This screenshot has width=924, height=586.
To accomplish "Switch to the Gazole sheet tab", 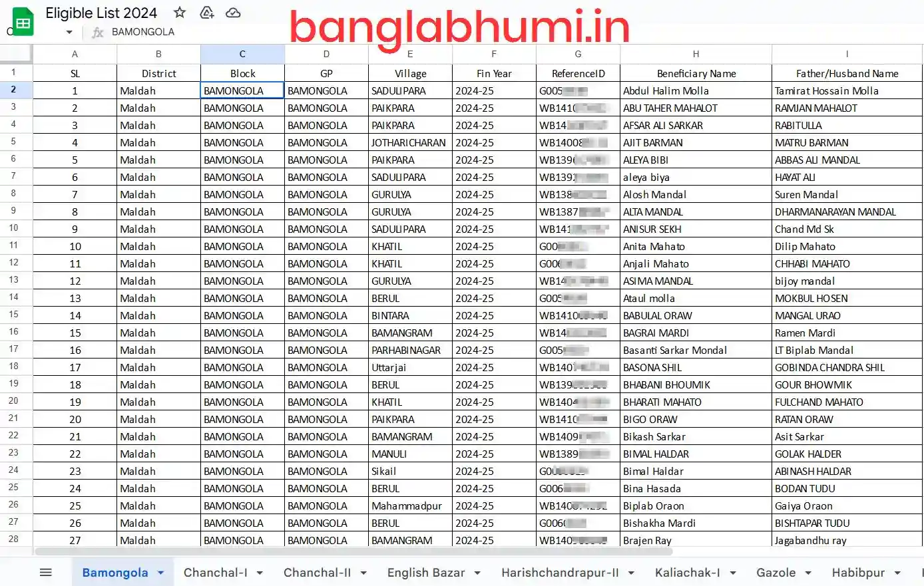I will (x=776, y=573).
